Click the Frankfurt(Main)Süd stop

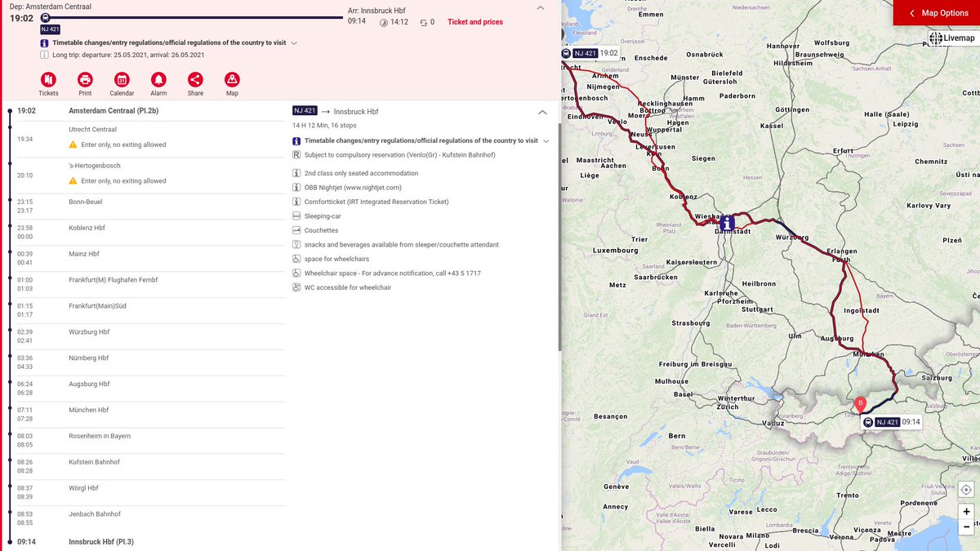click(x=98, y=306)
